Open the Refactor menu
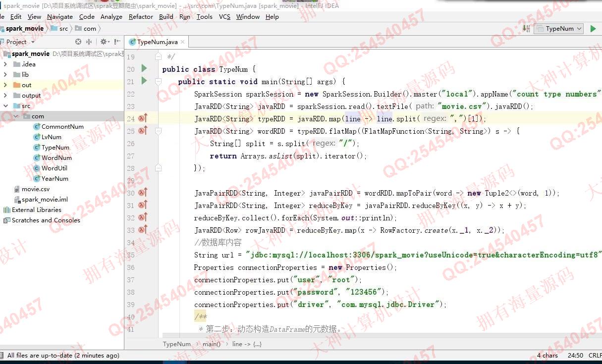 [x=141, y=16]
